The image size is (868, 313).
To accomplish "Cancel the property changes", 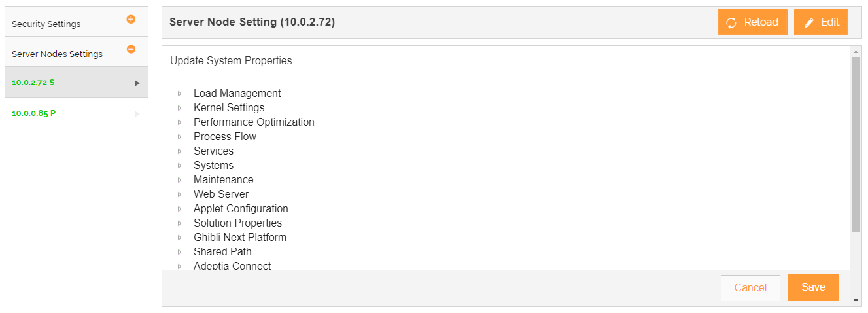I will [x=750, y=288].
